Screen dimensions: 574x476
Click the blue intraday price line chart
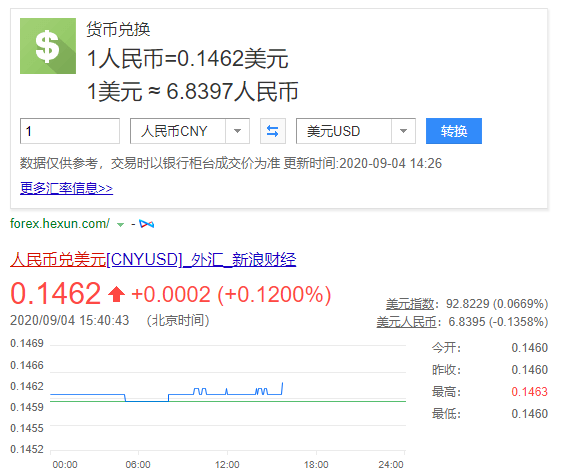click(x=167, y=393)
